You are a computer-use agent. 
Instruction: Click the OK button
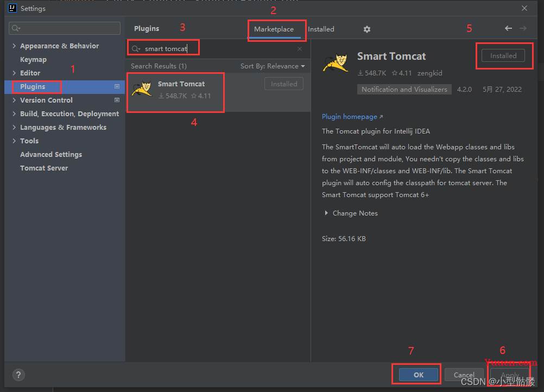[x=419, y=375]
